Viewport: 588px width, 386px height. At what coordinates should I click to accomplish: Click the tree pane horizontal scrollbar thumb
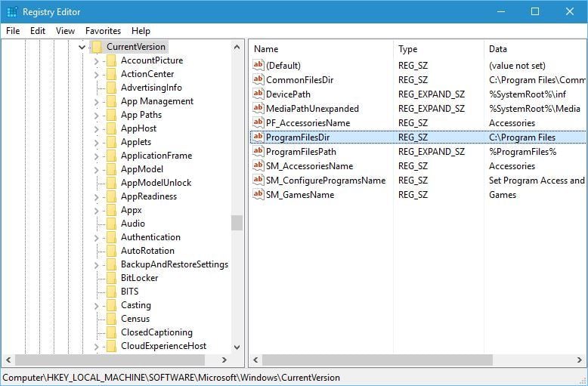point(110,360)
